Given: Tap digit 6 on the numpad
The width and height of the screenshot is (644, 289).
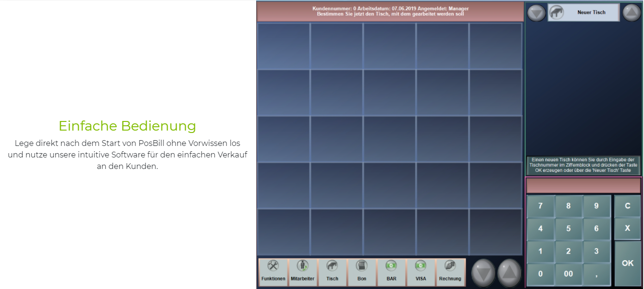Looking at the screenshot, I should pos(596,229).
